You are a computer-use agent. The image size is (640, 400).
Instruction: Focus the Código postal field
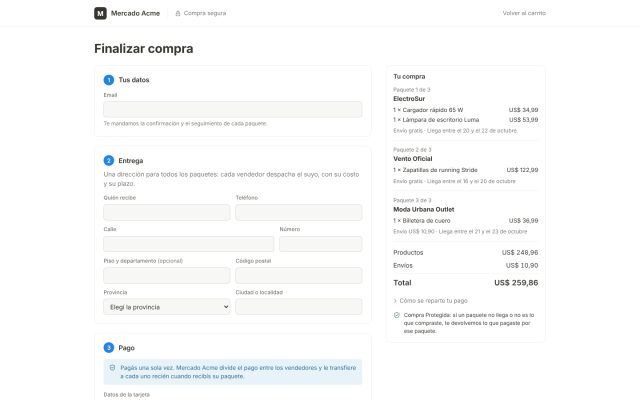click(299, 276)
